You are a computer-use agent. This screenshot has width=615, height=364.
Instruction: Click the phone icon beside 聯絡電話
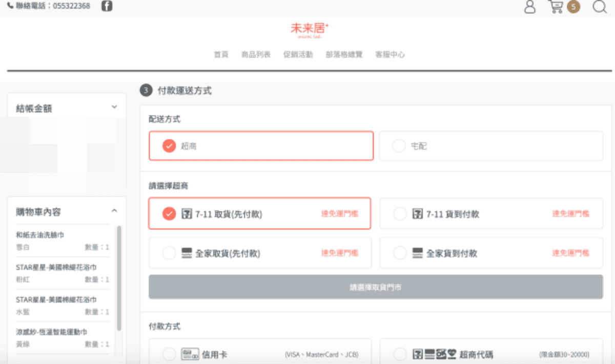pos(10,7)
